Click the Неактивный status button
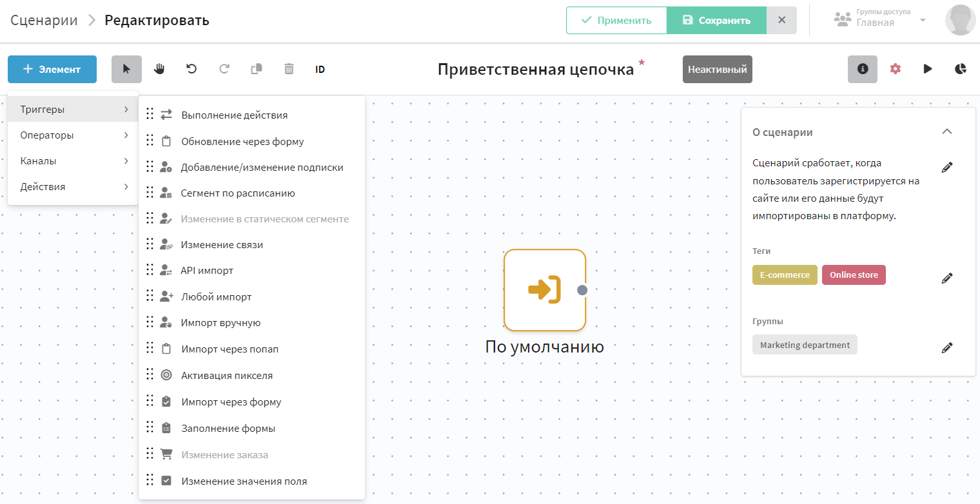Image resolution: width=980 pixels, height=504 pixels. tap(718, 69)
